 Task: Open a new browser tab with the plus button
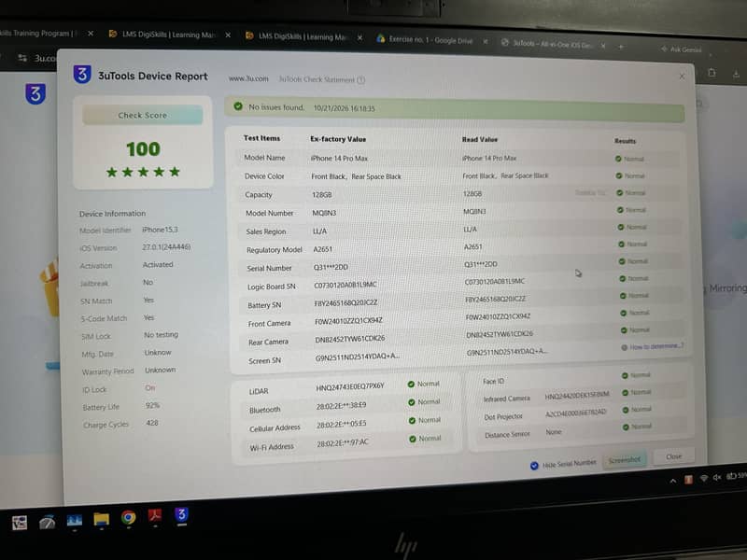[x=621, y=47]
